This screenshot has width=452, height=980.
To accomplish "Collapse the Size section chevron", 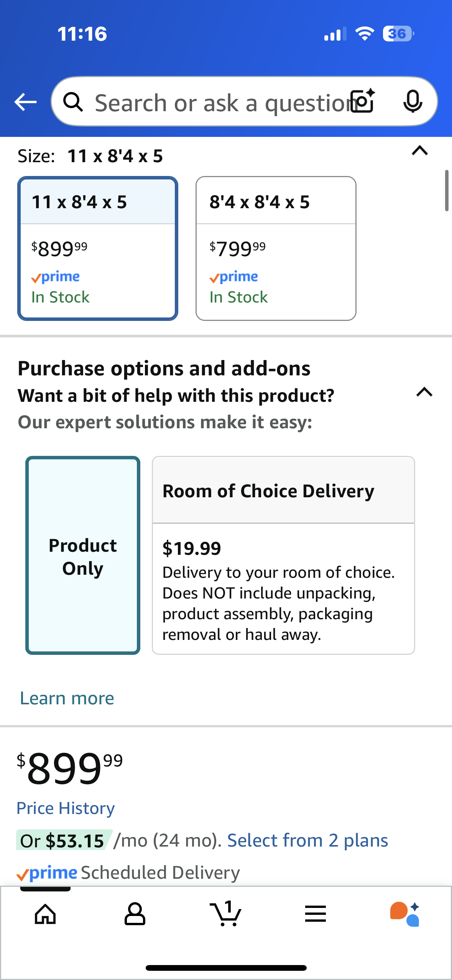I will 420,151.
